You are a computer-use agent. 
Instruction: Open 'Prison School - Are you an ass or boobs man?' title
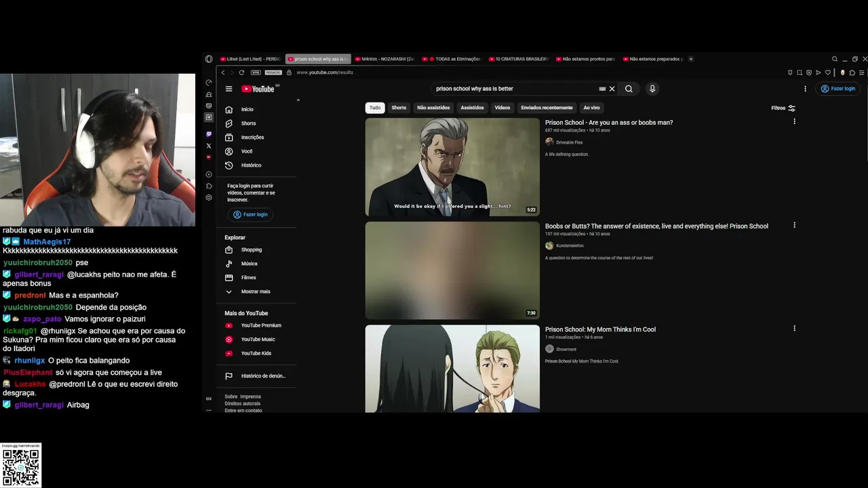coord(609,123)
